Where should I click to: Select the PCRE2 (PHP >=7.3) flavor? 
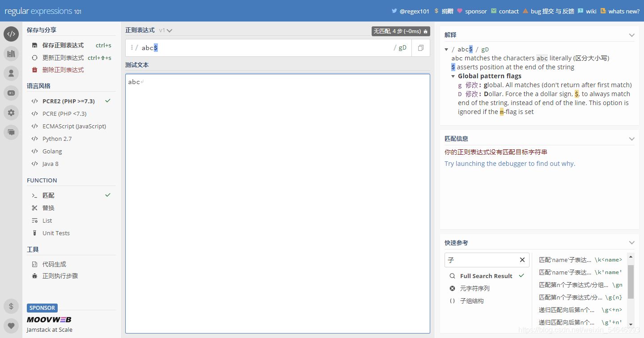coord(71,101)
